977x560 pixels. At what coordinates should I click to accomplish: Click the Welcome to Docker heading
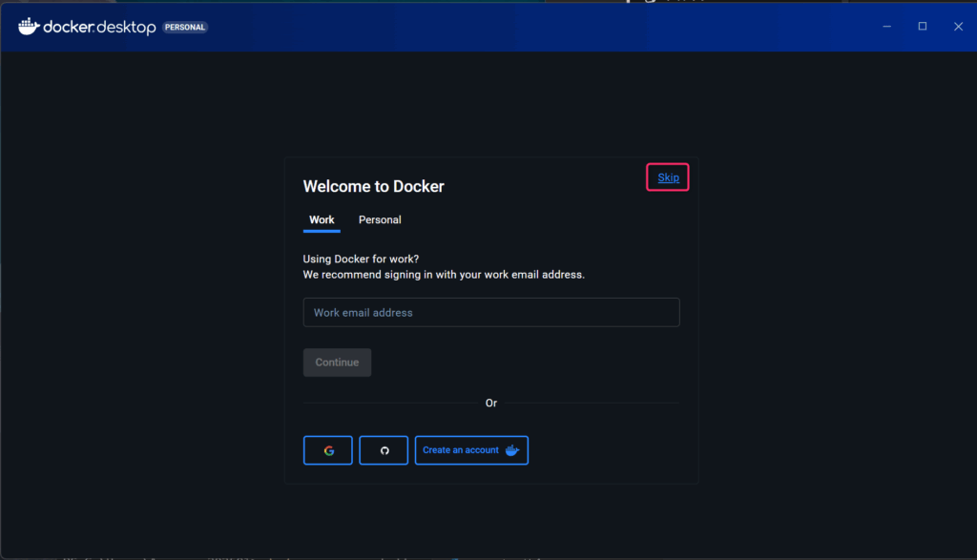(x=373, y=187)
